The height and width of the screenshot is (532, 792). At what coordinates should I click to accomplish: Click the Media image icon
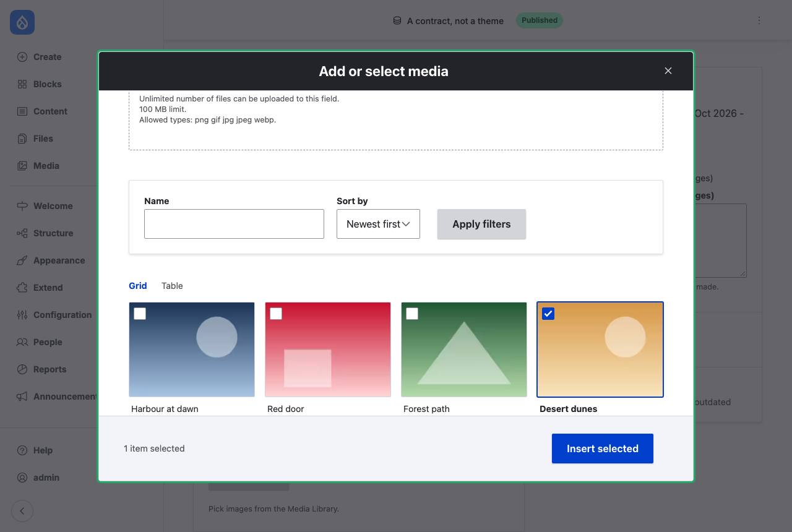[x=22, y=166]
